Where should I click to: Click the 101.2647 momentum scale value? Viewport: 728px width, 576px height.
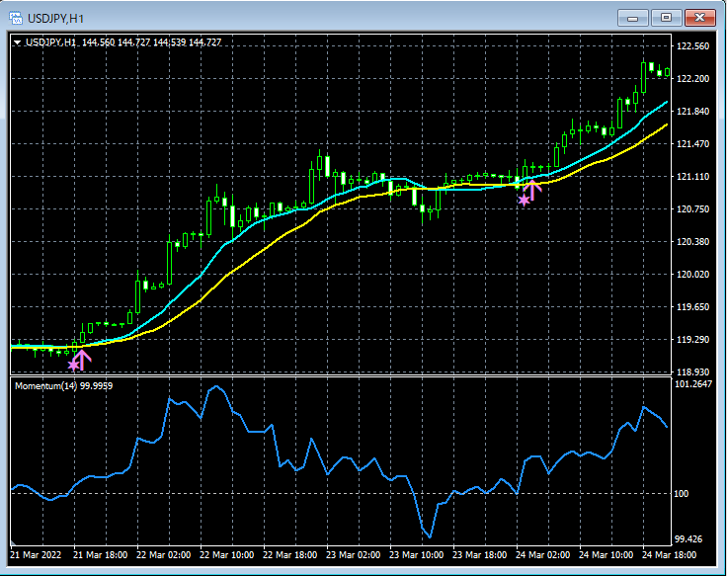point(693,383)
